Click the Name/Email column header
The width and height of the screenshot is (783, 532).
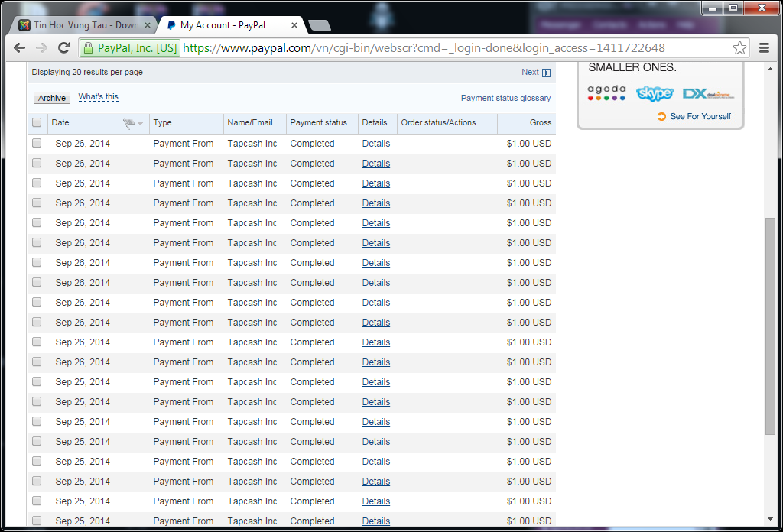250,123
